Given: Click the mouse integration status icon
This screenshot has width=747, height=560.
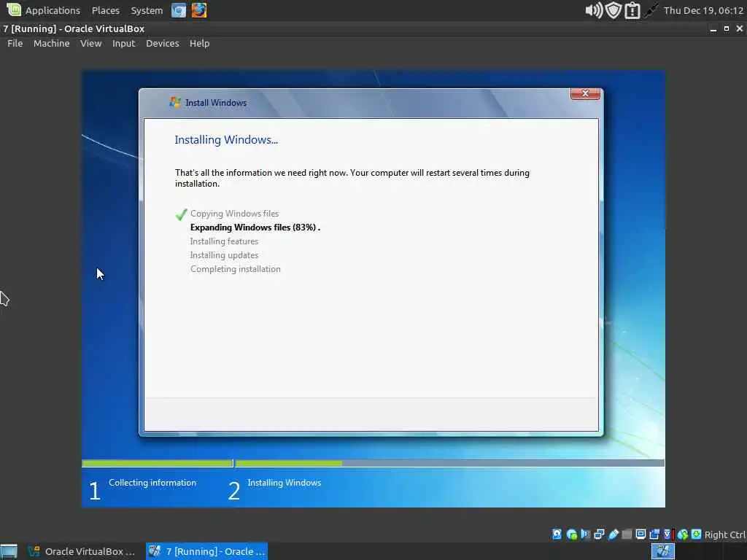Looking at the screenshot, I should click(x=683, y=534).
